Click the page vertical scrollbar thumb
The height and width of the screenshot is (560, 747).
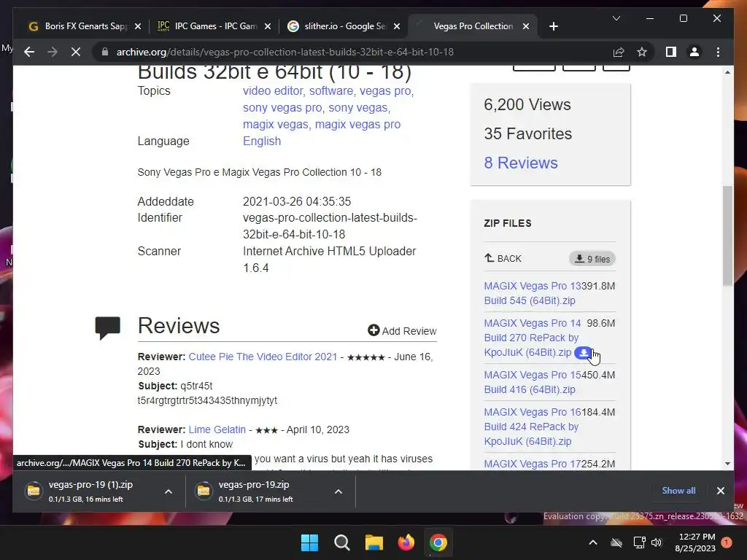point(727,236)
